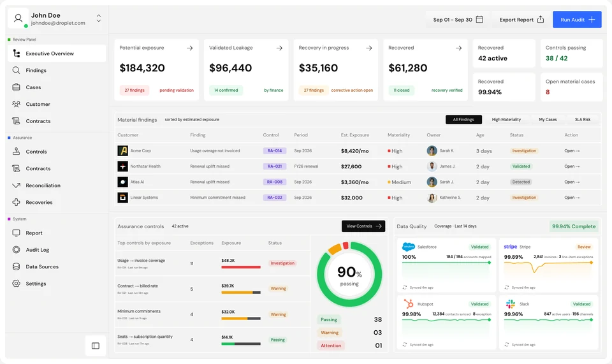Open Recovered $61,280 card arrow
Screen dimensions: 612x364
pos(458,48)
